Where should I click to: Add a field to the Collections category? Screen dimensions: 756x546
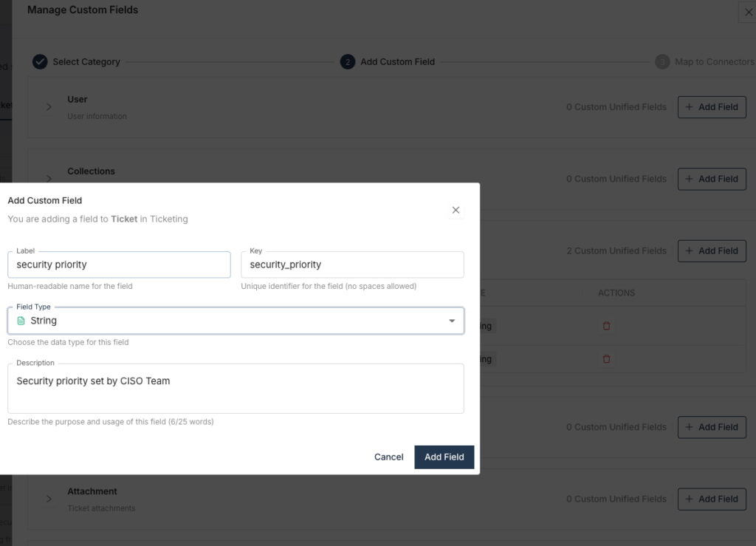[712, 179]
